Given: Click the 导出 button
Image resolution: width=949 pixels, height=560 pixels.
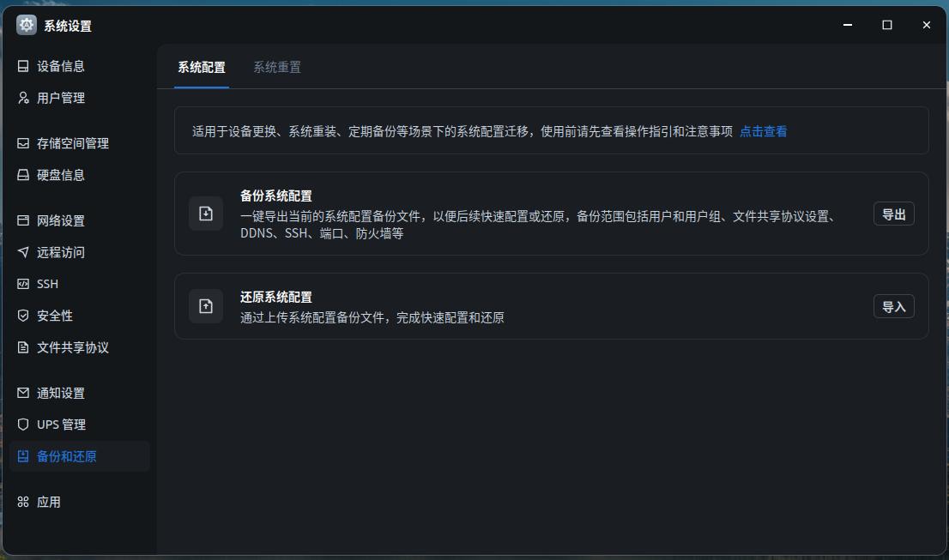Looking at the screenshot, I should click(x=893, y=214).
